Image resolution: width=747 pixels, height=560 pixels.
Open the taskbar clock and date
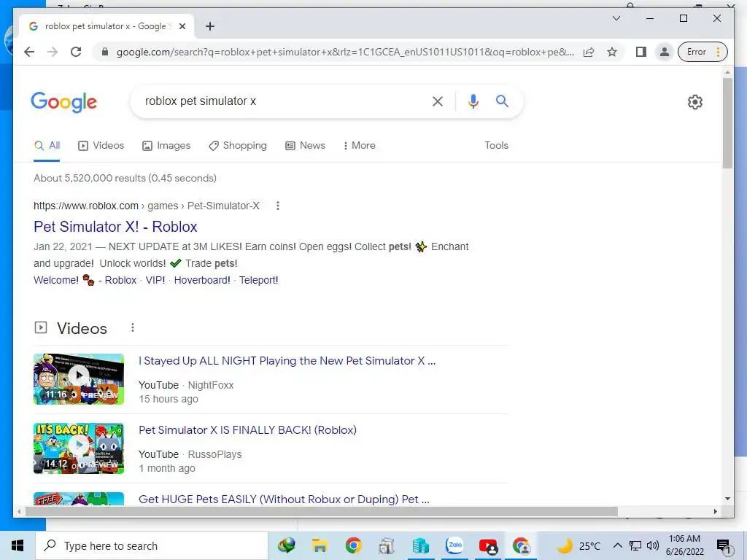tap(684, 545)
